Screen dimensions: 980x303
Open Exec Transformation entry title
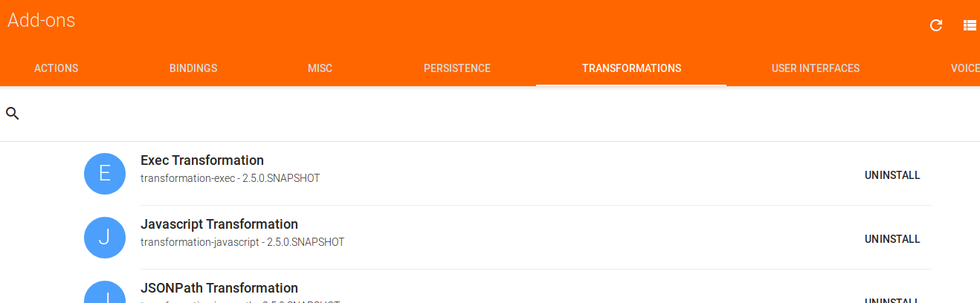(202, 160)
